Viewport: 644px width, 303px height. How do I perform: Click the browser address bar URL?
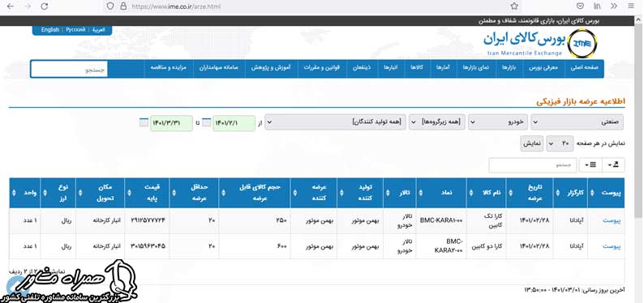(176, 6)
